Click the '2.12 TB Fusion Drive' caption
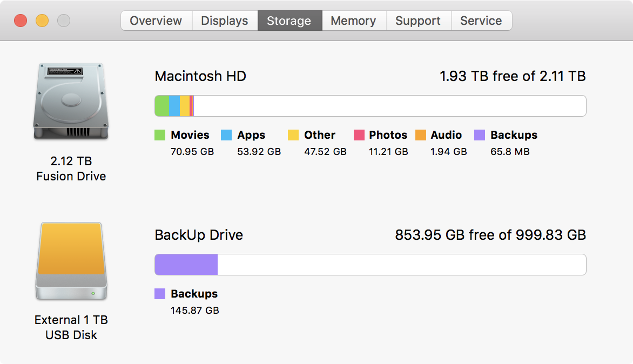Viewport: 633px width, 364px height. [x=71, y=168]
